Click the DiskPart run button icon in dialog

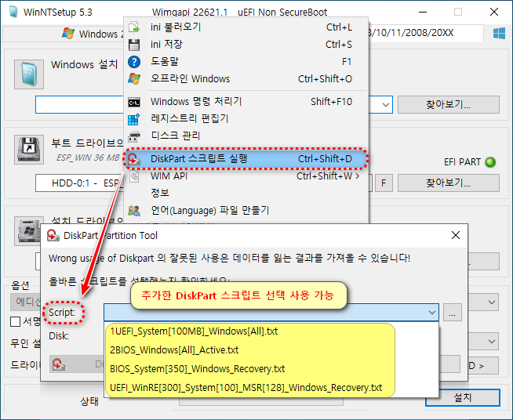pos(59,365)
